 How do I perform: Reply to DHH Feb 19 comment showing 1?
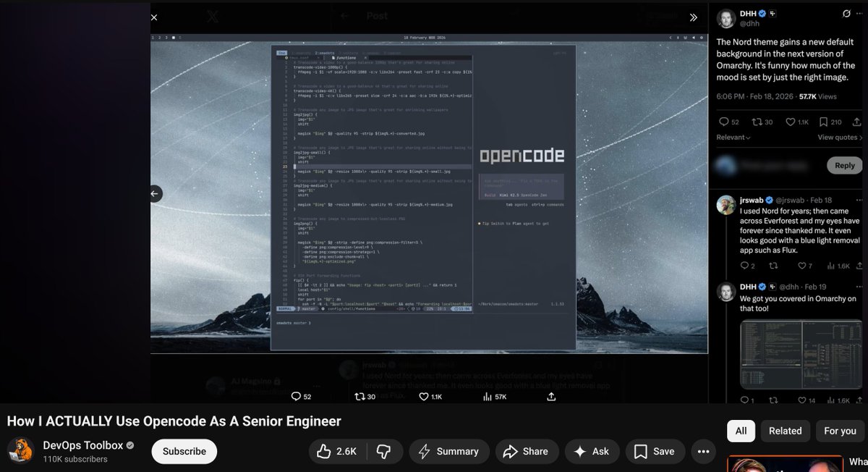point(747,400)
